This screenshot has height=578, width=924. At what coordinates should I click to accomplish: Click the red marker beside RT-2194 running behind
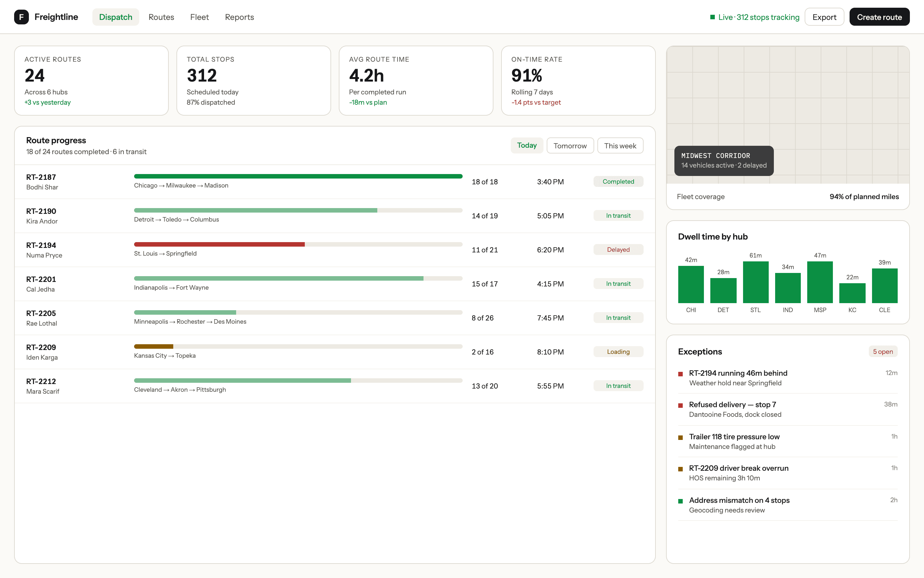point(680,374)
